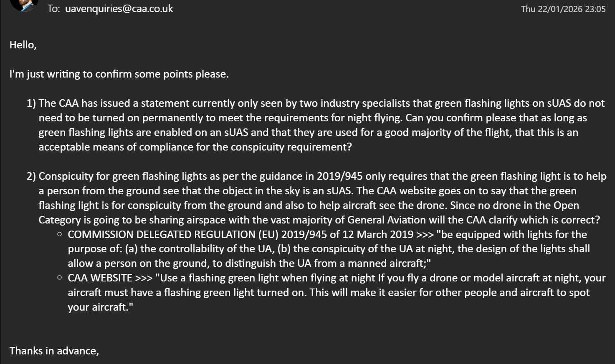Click the "Thanks in advance," closing line

click(x=54, y=351)
